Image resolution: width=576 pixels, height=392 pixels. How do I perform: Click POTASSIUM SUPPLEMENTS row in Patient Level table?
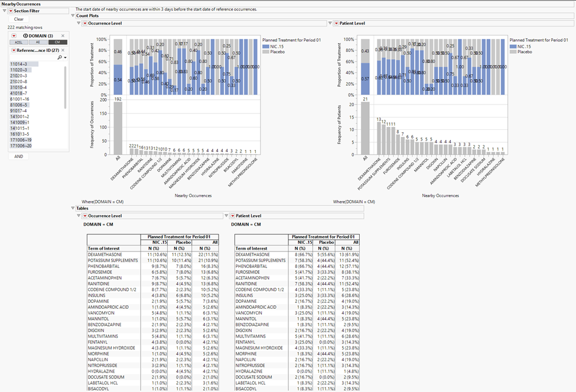click(297, 260)
